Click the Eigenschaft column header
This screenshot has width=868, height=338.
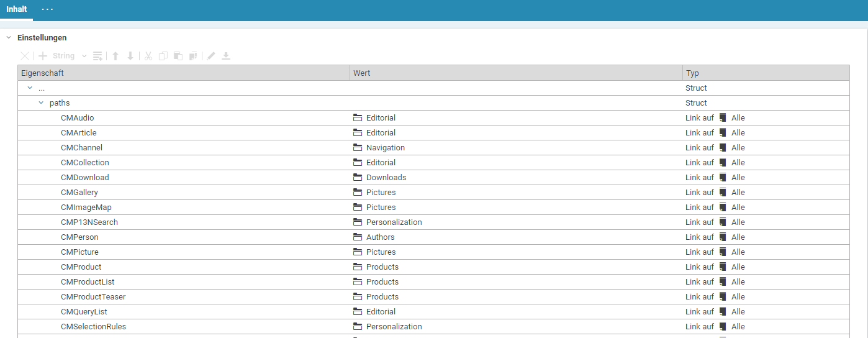183,73
